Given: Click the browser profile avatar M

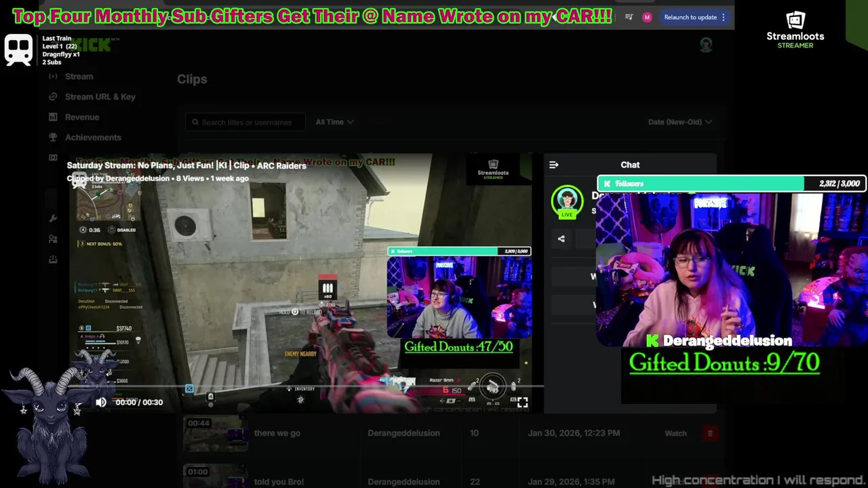Looking at the screenshot, I should click(647, 17).
